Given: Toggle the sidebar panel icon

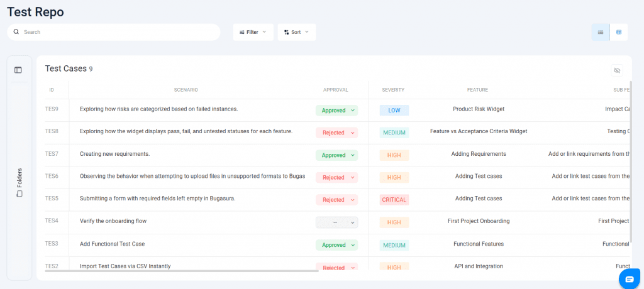Looking at the screenshot, I should (x=18, y=70).
